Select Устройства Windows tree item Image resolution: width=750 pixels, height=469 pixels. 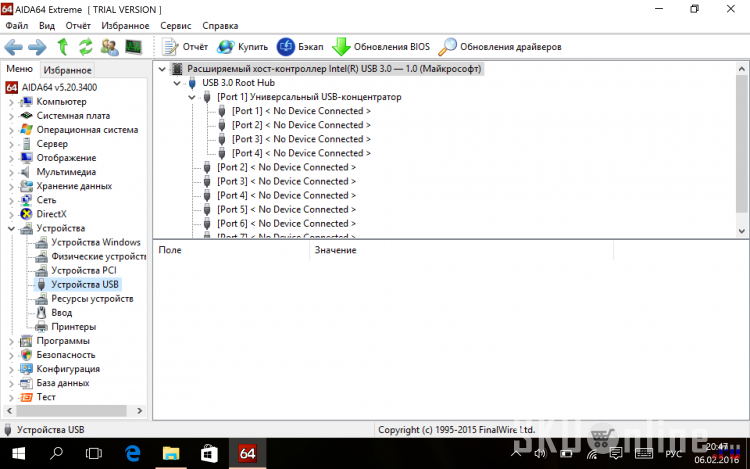pyautogui.click(x=96, y=242)
